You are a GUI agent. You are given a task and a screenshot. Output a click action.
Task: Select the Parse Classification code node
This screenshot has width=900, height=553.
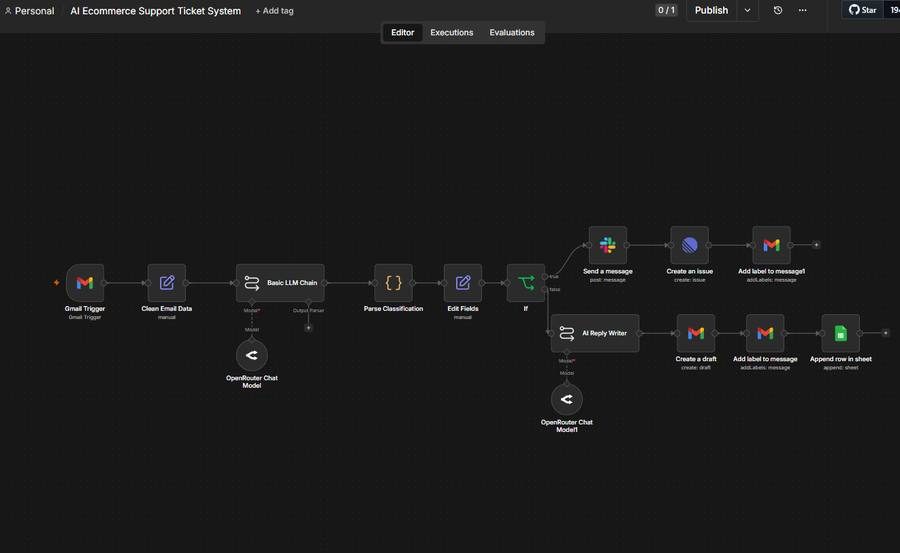393,283
